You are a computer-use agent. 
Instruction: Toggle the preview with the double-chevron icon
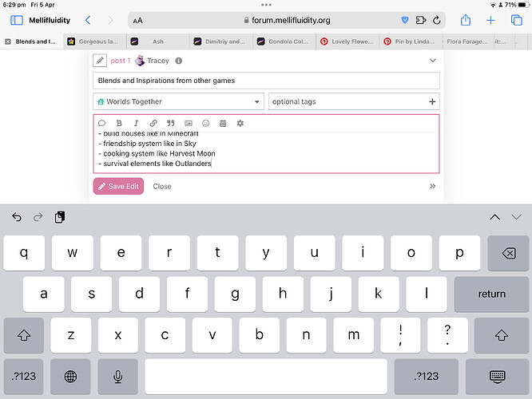pos(433,186)
